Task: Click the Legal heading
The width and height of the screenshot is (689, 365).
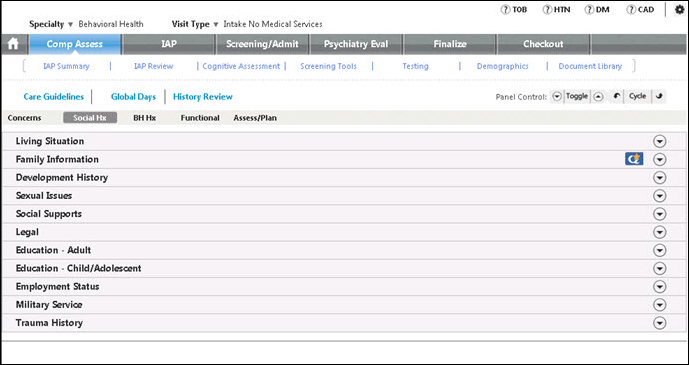Action: click(x=27, y=232)
